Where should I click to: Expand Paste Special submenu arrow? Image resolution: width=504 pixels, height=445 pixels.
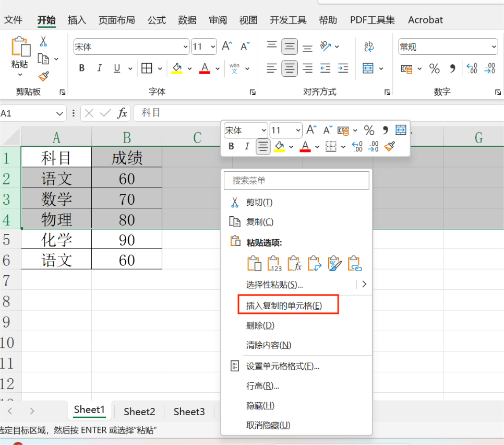point(364,284)
